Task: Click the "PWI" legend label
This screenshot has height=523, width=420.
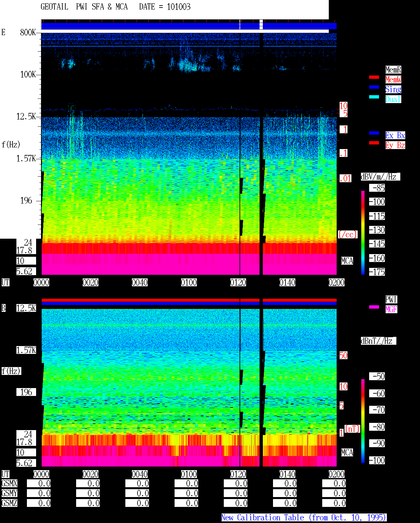Action: (x=391, y=299)
